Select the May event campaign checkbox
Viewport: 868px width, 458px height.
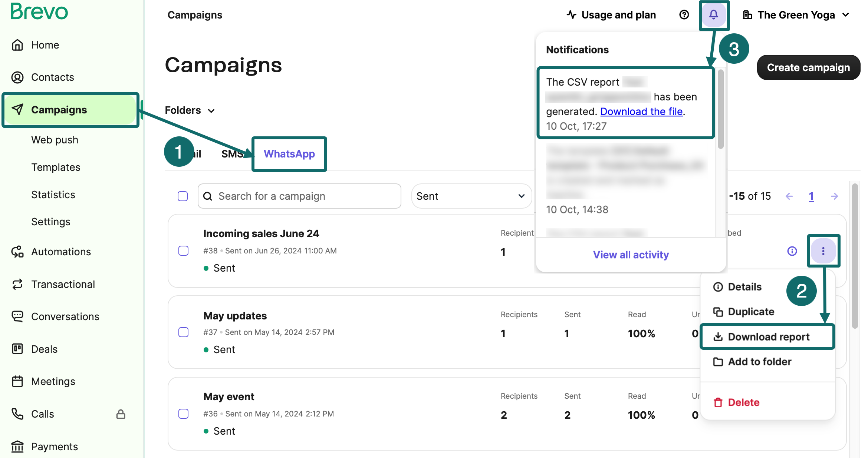[183, 414]
